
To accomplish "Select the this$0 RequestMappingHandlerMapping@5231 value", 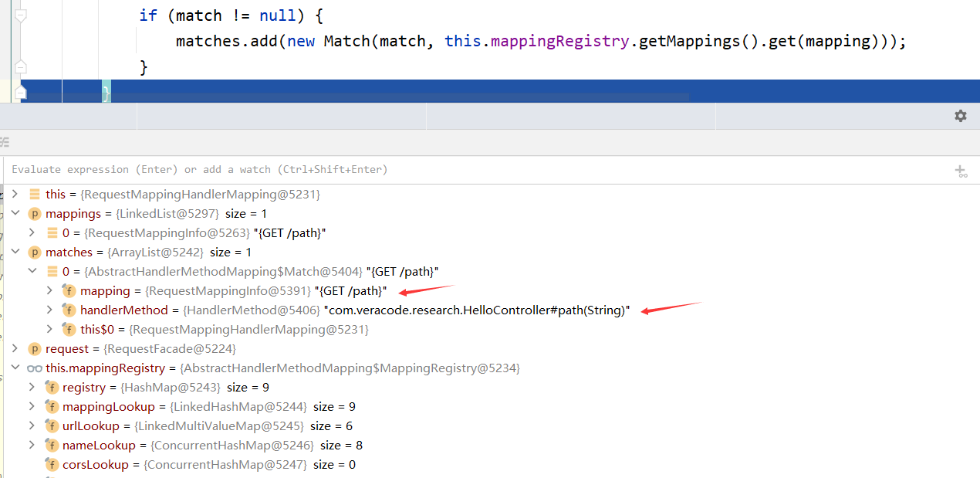I will [248, 329].
